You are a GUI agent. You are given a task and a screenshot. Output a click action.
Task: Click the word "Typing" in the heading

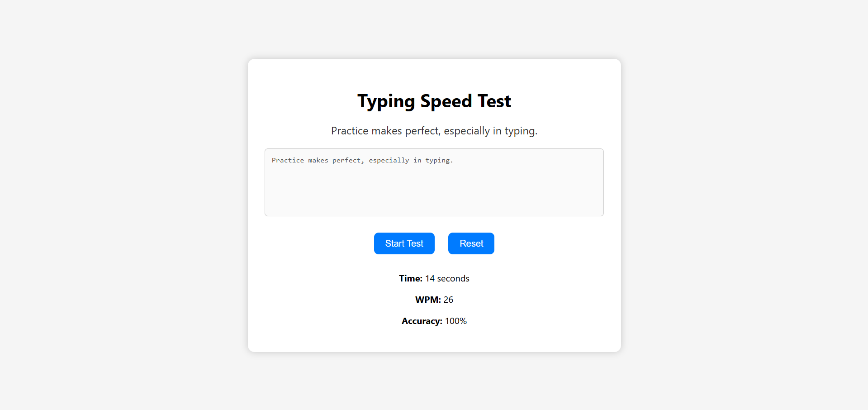[x=386, y=101]
